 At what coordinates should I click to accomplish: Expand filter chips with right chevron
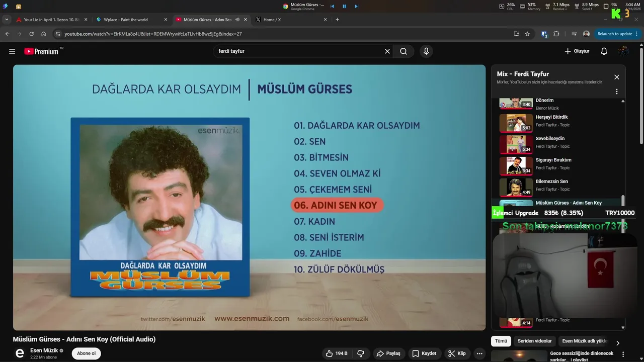(x=618, y=343)
